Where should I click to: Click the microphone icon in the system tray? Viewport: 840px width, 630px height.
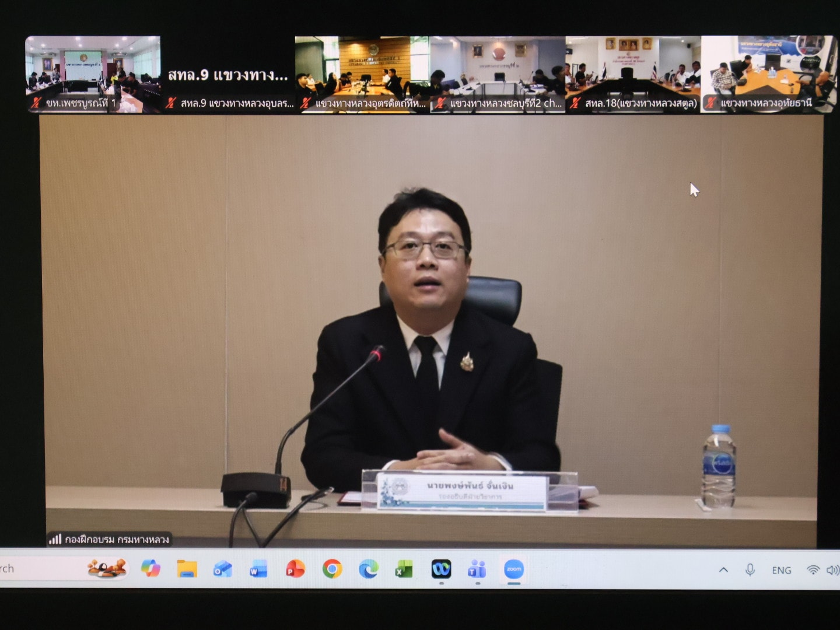tap(750, 570)
